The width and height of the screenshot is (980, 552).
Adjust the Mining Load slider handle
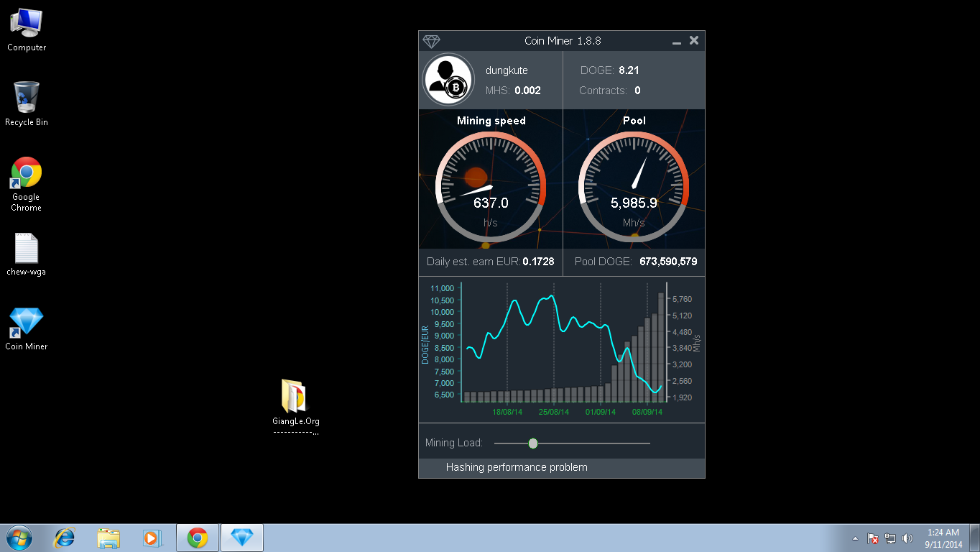tap(533, 443)
